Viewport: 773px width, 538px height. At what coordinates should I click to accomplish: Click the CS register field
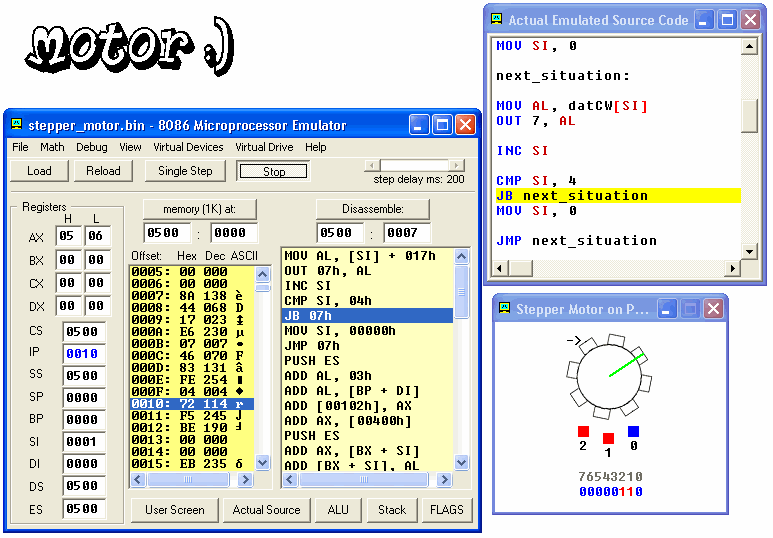[84, 331]
